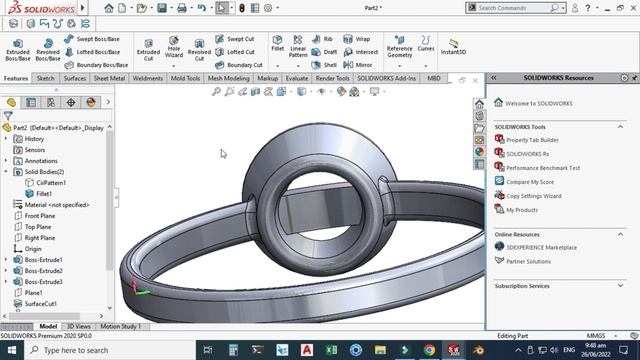Select the Revolved Cut tool

tap(199, 50)
